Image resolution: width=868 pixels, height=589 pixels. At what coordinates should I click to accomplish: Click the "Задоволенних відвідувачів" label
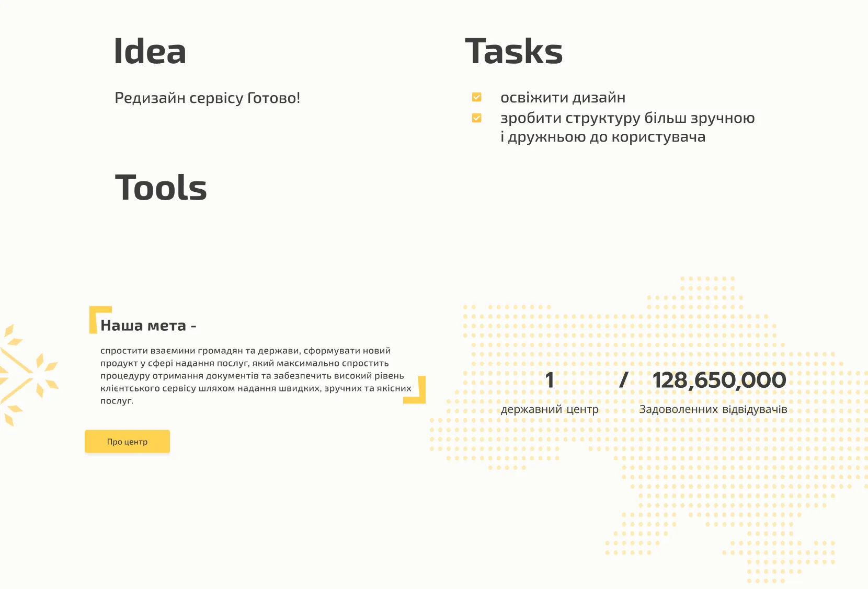[713, 409]
